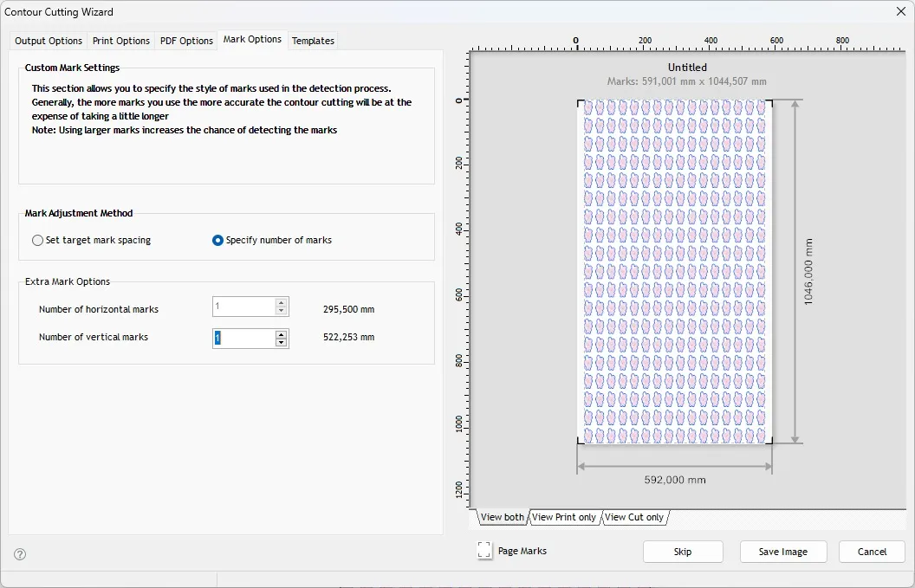This screenshot has width=915, height=588.
Task: Decrease the number of horizontal marks
Action: click(282, 311)
